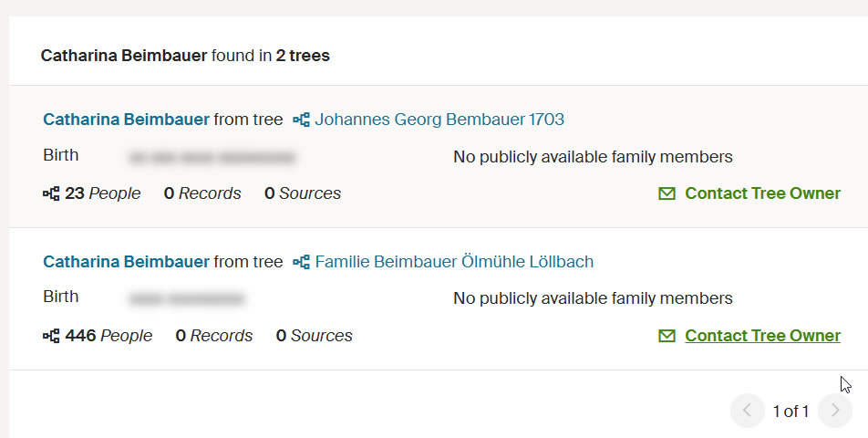Open second Catharina Beimbauer profile link

126,262
